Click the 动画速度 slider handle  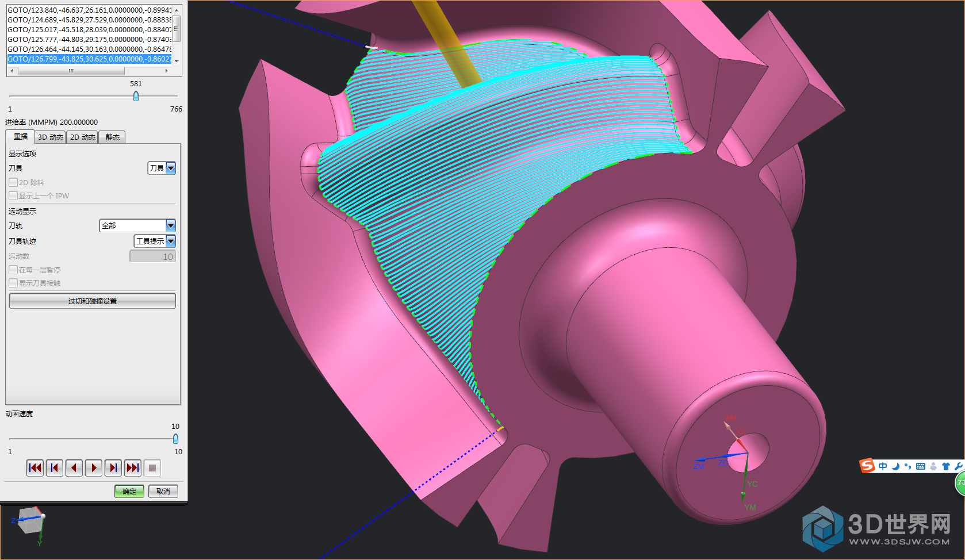click(x=175, y=439)
